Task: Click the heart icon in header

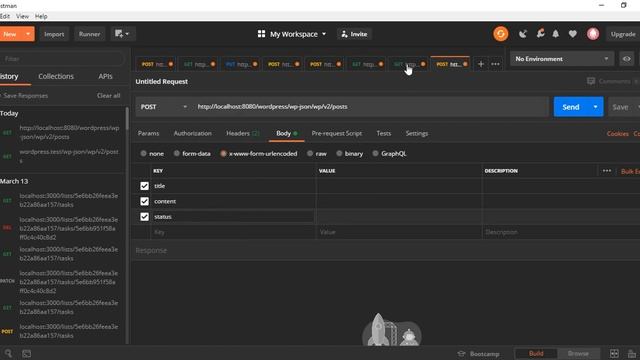Action: tap(573, 34)
